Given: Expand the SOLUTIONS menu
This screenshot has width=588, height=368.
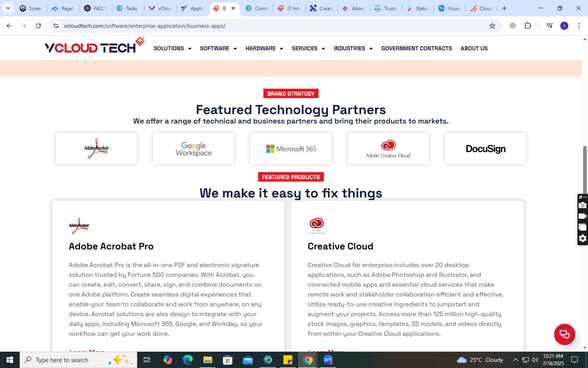Looking at the screenshot, I should pyautogui.click(x=172, y=48).
